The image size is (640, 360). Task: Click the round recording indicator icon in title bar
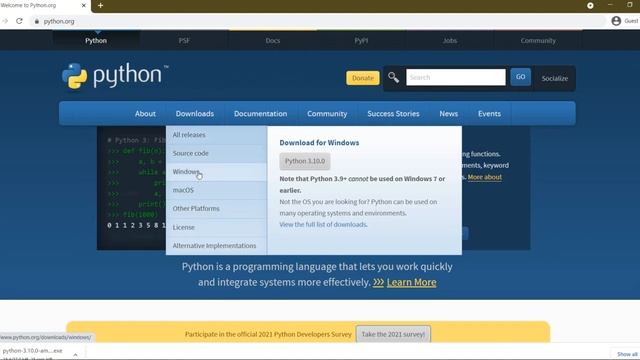coord(590,5)
